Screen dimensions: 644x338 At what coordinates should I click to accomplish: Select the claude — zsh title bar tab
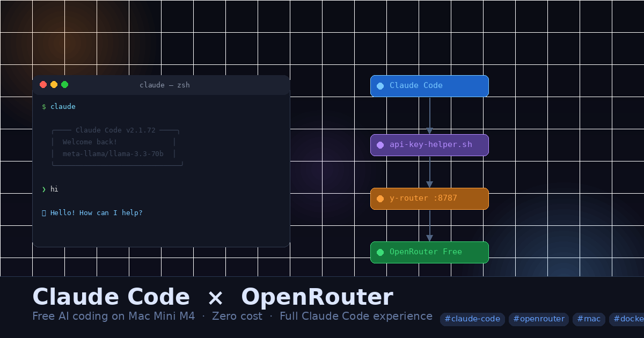[x=164, y=85]
